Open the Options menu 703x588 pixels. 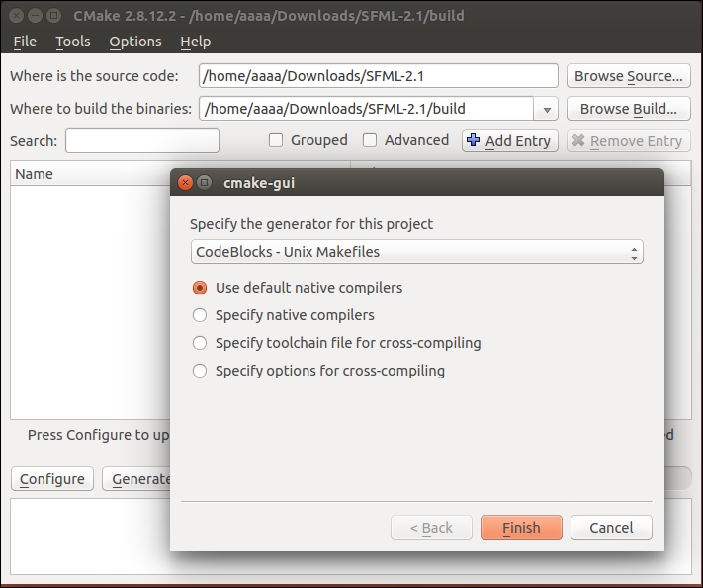pos(134,42)
